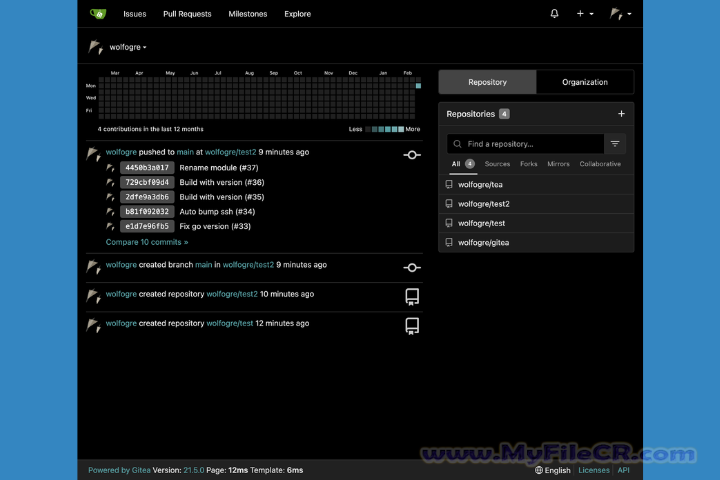Image resolution: width=720 pixels, height=480 pixels.
Task: Click the commit icon on the pushed-to-main activity
Action: [412, 155]
